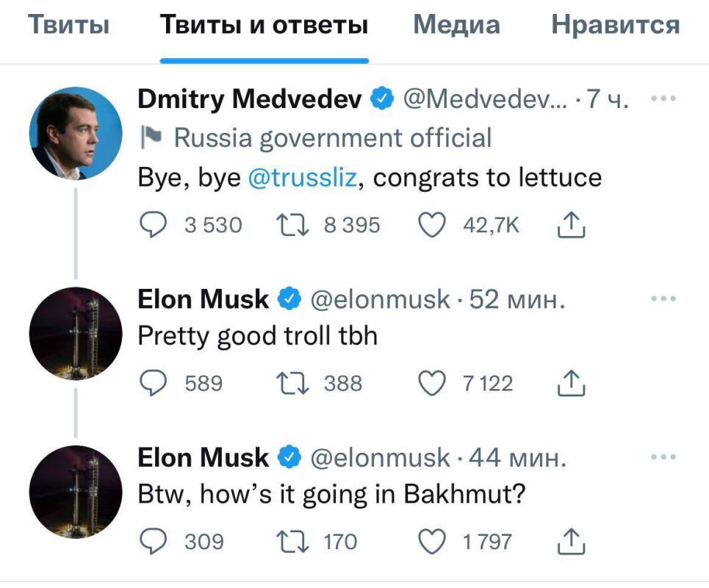Like the 'Pretty good troll' reply
Screen dimensions: 709x588
pos(431,383)
